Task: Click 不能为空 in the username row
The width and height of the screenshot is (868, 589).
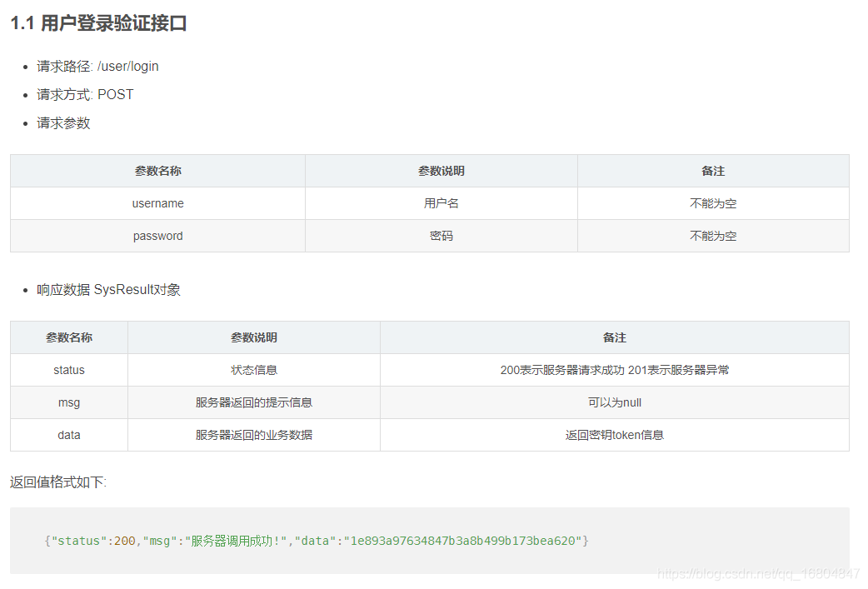Action: pos(713,204)
